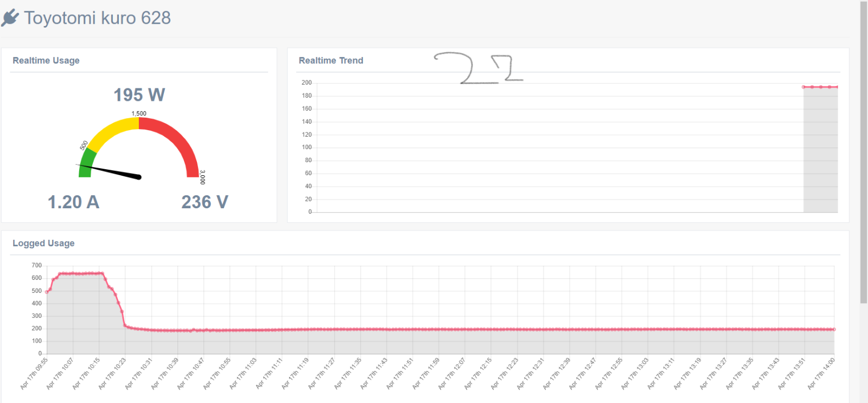The height and width of the screenshot is (403, 868).
Task: Click the 100 axis label in Realtime Trend
Action: [x=307, y=148]
